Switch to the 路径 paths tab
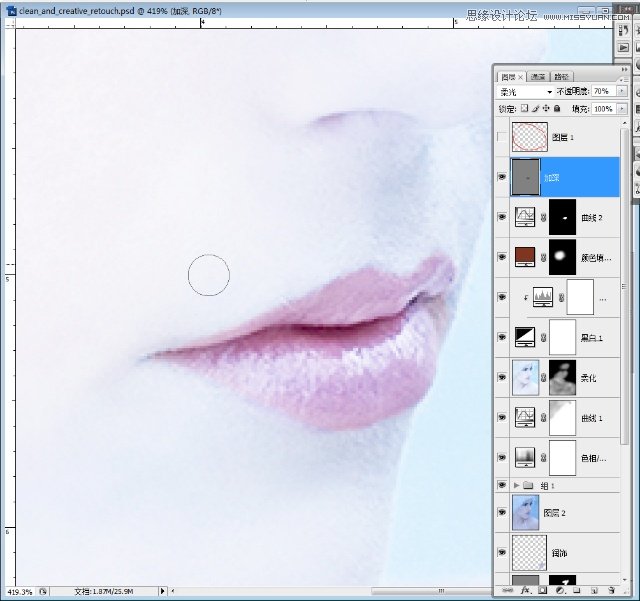The image size is (640, 601). pos(562,76)
